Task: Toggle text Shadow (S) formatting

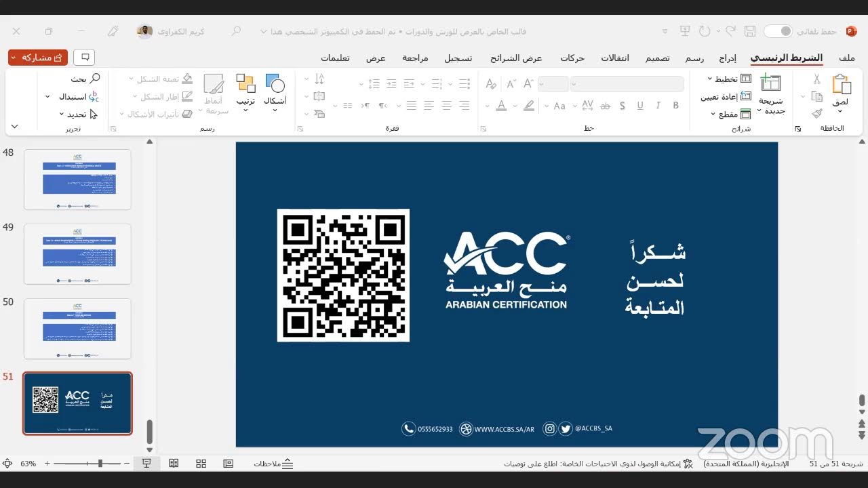Action: pos(623,106)
